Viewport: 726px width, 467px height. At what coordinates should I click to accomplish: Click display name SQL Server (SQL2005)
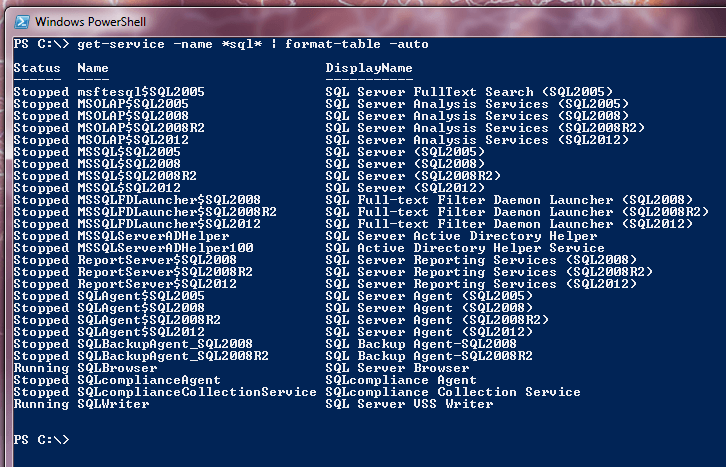pos(405,152)
